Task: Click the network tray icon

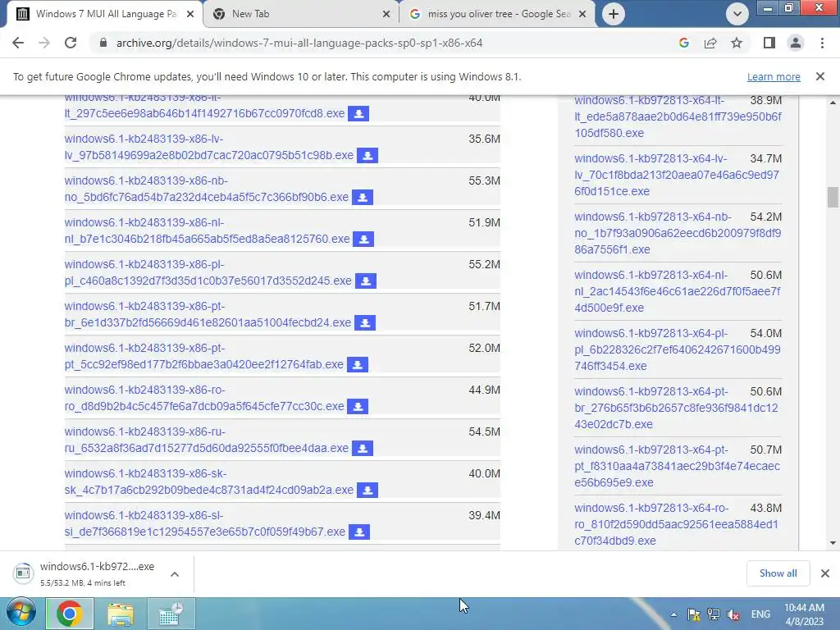Action: [x=713, y=614]
